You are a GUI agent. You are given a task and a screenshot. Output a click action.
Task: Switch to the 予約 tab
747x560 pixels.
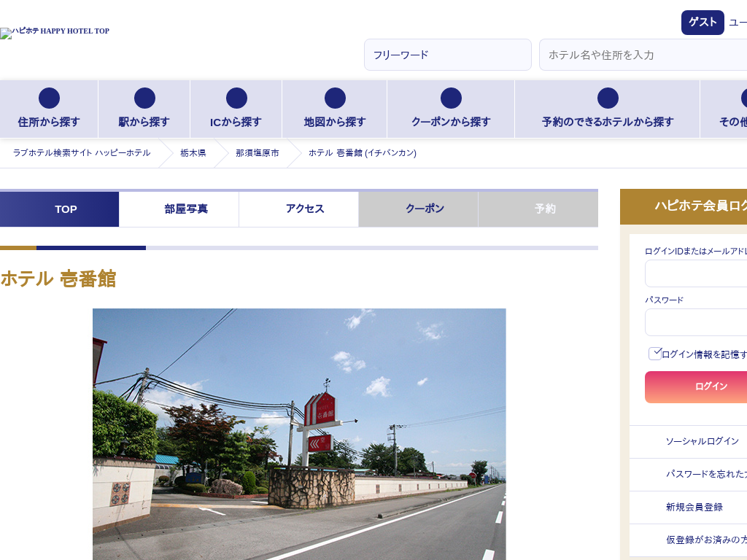point(538,209)
